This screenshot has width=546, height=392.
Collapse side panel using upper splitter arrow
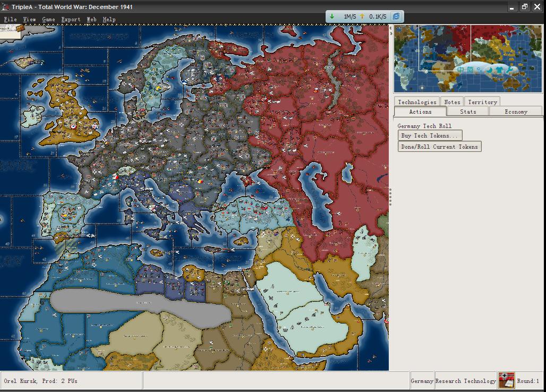(391, 28)
